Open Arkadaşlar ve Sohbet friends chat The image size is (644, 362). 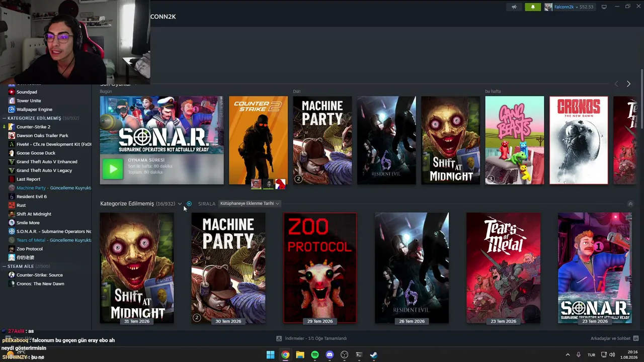[x=614, y=338]
